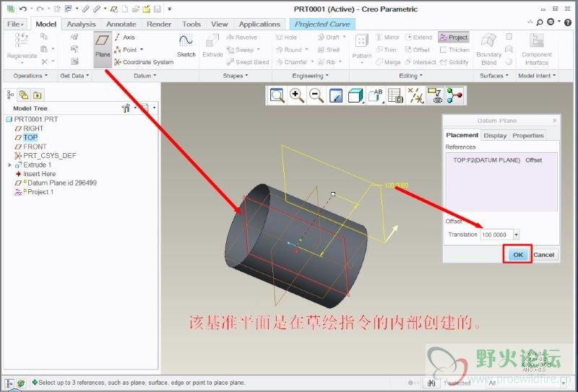Use the Solidify tool
578x392 pixels.
pos(454,62)
